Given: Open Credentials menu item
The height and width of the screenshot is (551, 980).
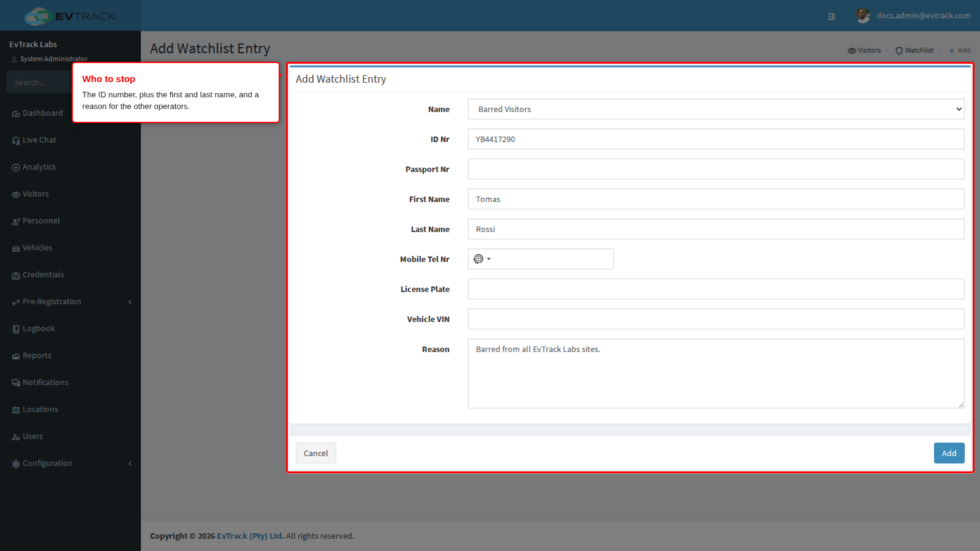Looking at the screenshot, I should 43,275.
